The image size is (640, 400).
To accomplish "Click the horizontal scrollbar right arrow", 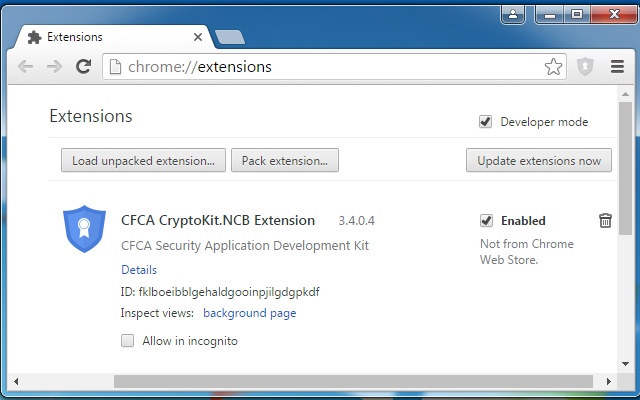I will pyautogui.click(x=609, y=381).
